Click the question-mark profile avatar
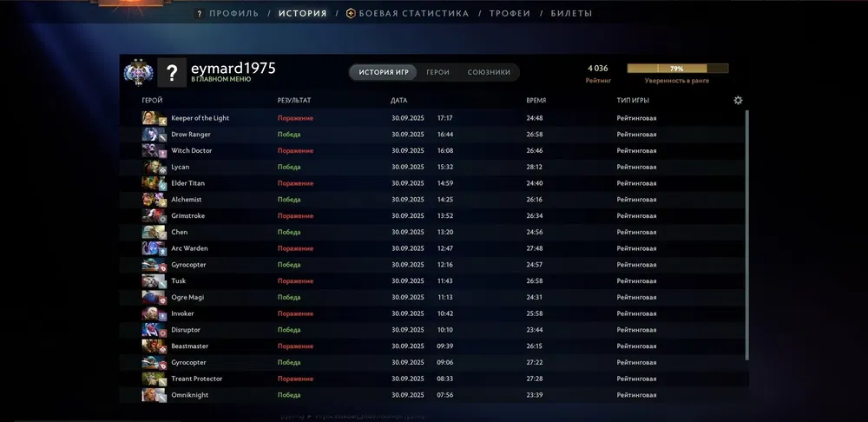The height and width of the screenshot is (422, 868). point(172,73)
